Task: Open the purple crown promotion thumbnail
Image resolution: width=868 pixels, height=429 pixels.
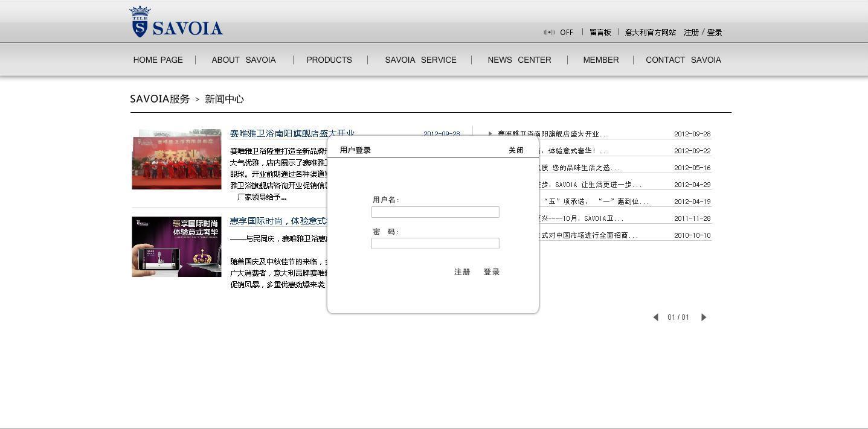Action: (x=176, y=247)
